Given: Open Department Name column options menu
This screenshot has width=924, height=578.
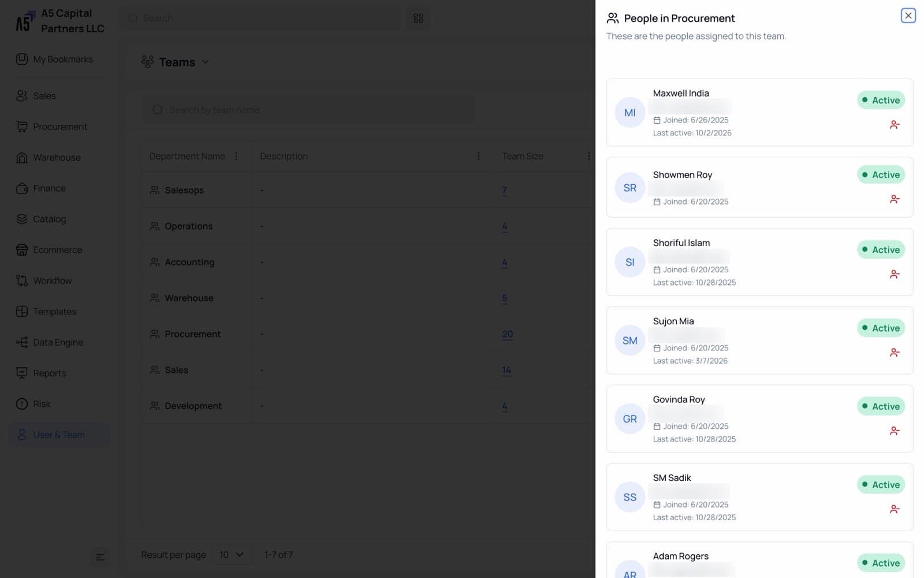Looking at the screenshot, I should point(236,156).
